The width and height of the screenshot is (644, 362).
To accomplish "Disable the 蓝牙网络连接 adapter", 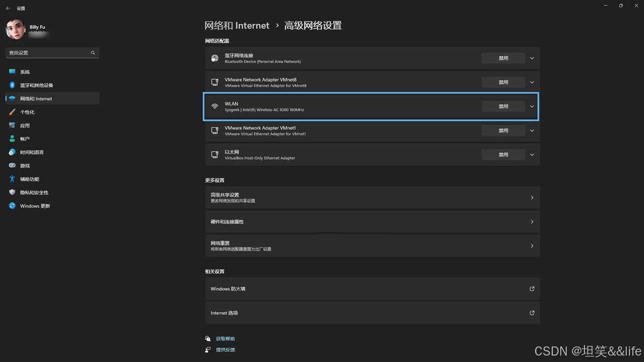I will [x=503, y=58].
